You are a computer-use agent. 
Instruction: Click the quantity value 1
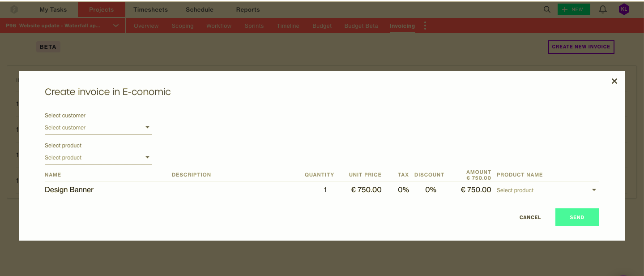click(x=325, y=190)
